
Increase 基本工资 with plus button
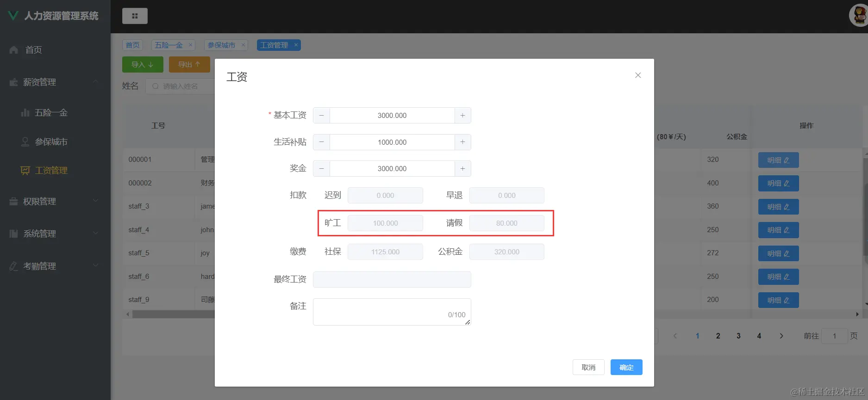[x=462, y=116]
